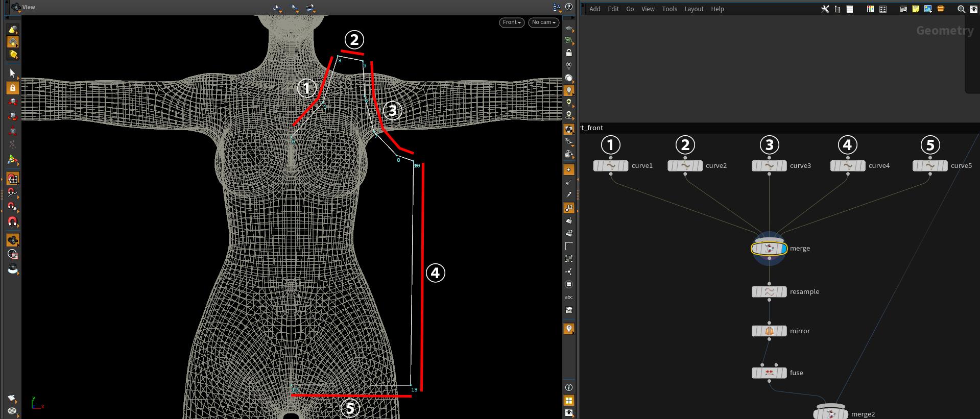Open the viewport display options menu icon

click(x=557, y=7)
